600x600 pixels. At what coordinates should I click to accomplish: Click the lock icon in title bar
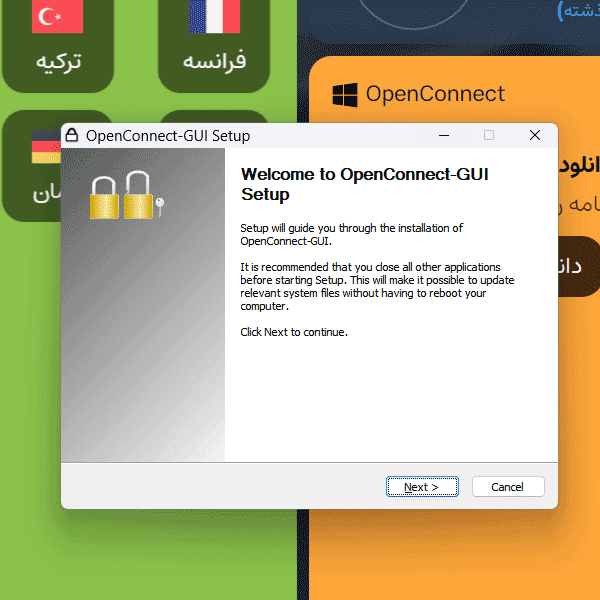tap(72, 135)
